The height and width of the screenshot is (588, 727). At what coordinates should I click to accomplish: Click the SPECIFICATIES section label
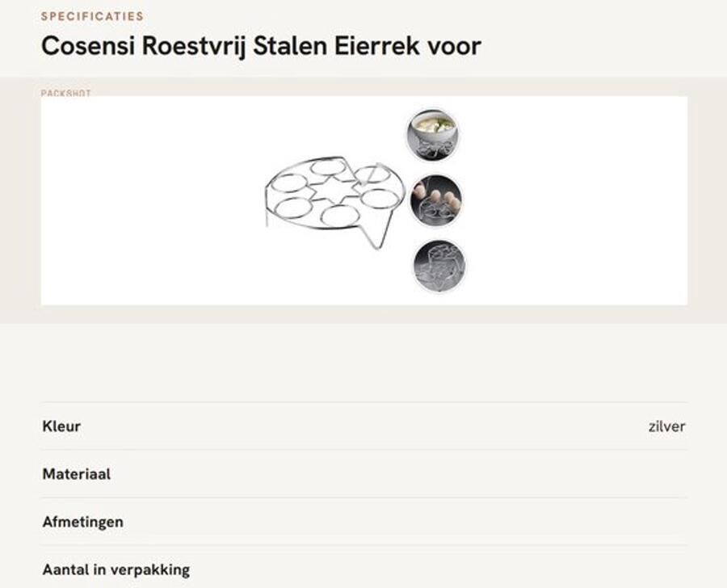(92, 16)
